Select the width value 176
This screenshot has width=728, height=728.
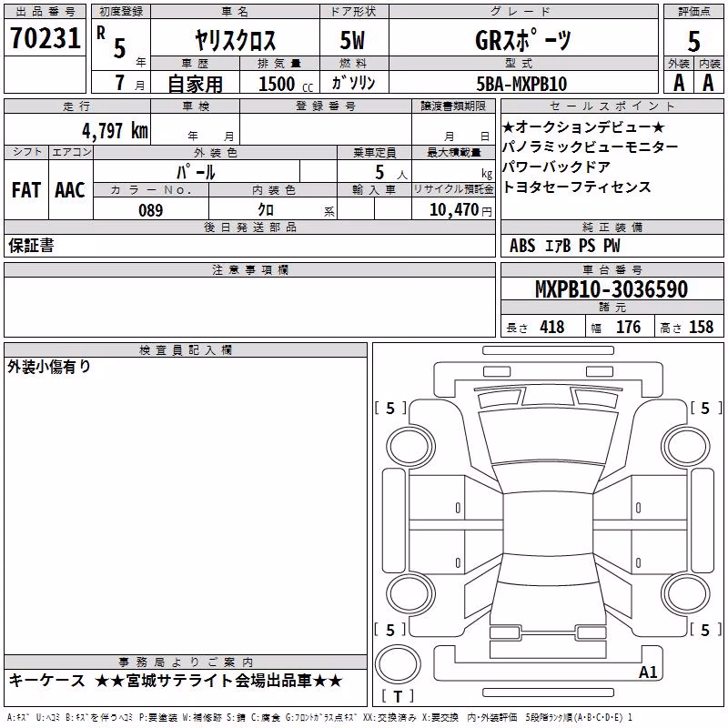click(x=628, y=327)
